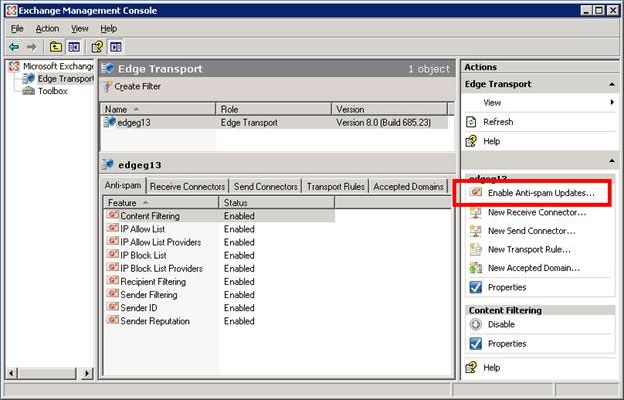Sort by the Version column header
This screenshot has width=624, height=400.
(389, 109)
